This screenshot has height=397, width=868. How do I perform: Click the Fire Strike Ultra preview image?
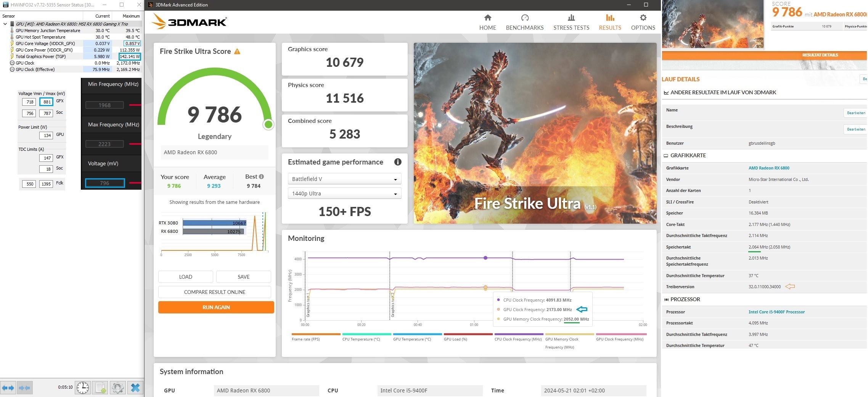(535, 133)
